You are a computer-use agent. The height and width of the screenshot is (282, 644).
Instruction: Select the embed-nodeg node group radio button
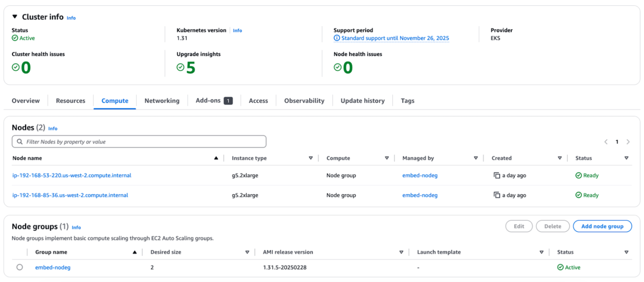(20, 267)
